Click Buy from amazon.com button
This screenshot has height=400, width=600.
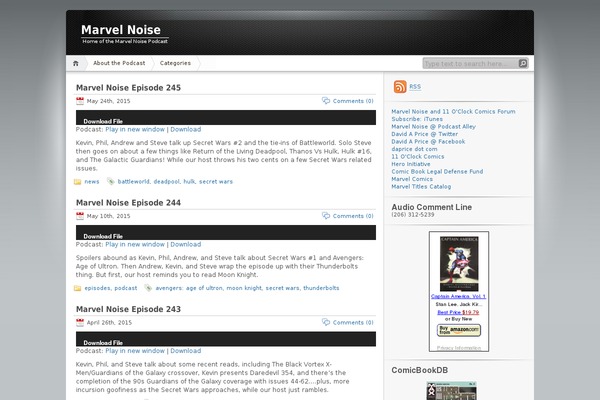459,330
